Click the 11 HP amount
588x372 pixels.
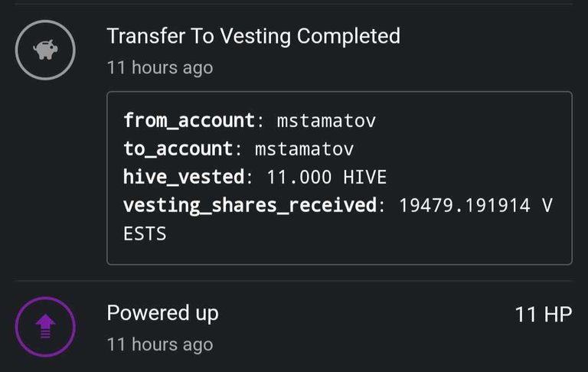(x=544, y=315)
